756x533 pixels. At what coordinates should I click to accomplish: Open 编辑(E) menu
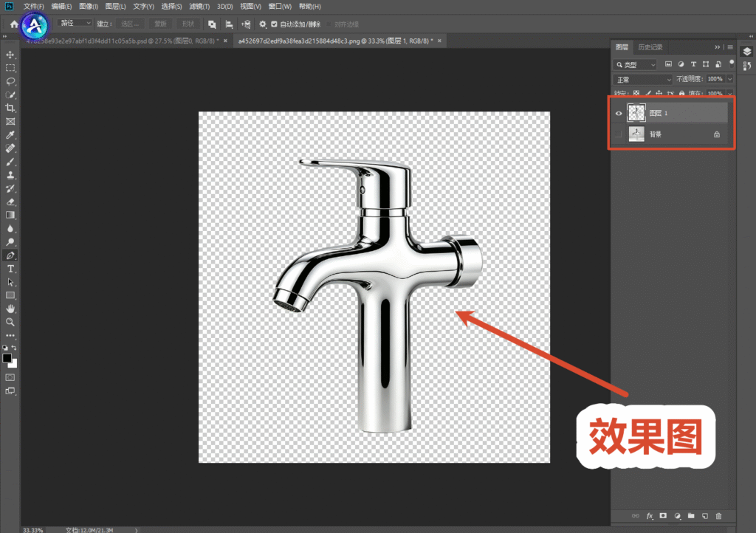61,6
